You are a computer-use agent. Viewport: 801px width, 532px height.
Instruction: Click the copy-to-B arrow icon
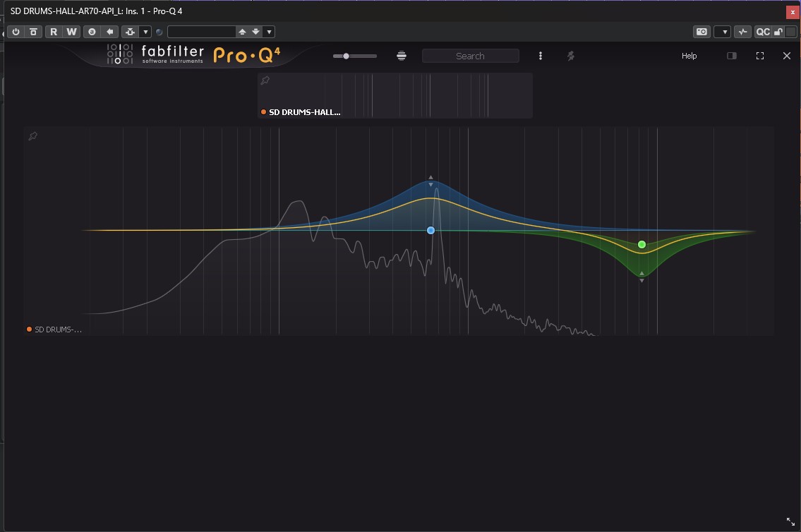pyautogui.click(x=109, y=31)
